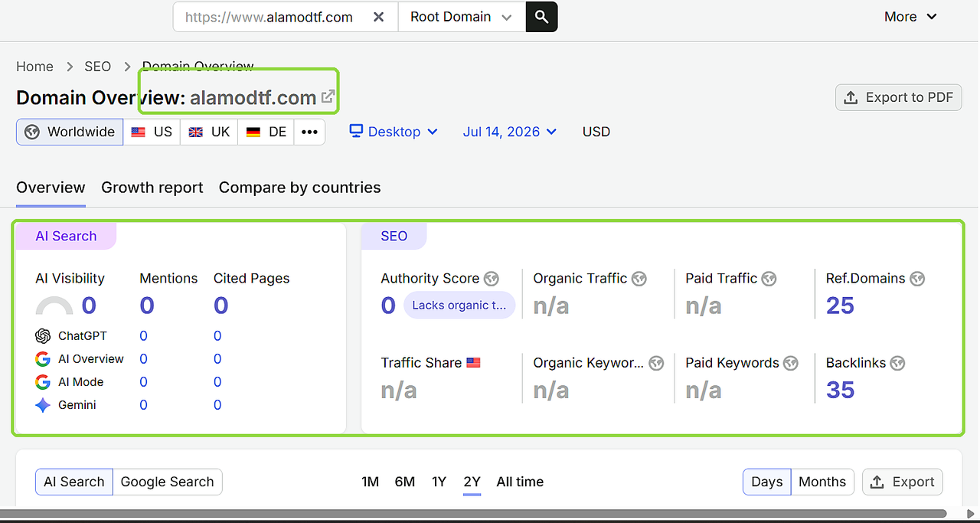Click the Export to PDF button
This screenshot has height=523, width=980.
pos(898,97)
